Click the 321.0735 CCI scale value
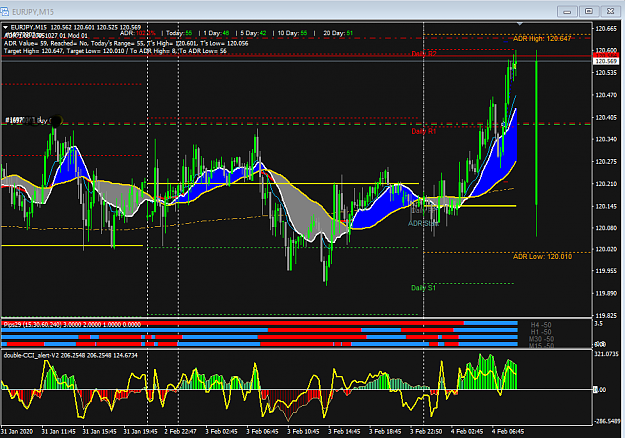625x438 pixels. (x=606, y=354)
